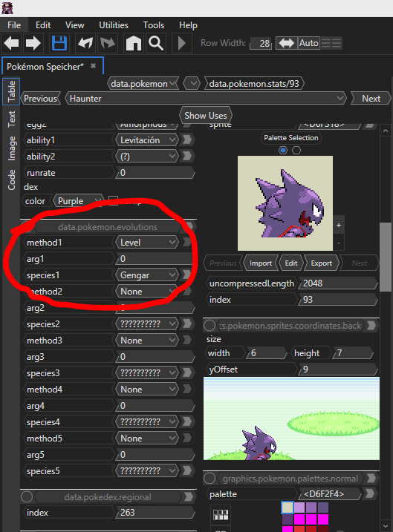Screen dimensions: 393x532
Task: Switch to the Image side tab
Action: [x=12, y=148]
